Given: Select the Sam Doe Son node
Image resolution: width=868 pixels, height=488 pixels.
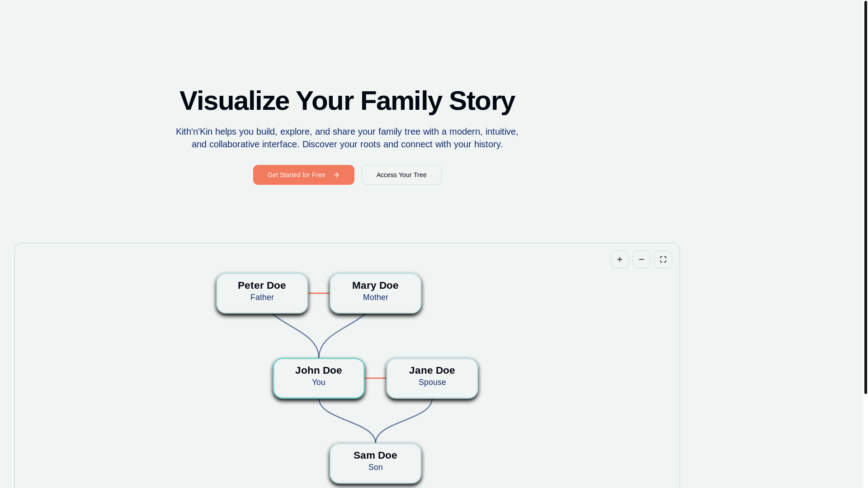Looking at the screenshot, I should [375, 463].
